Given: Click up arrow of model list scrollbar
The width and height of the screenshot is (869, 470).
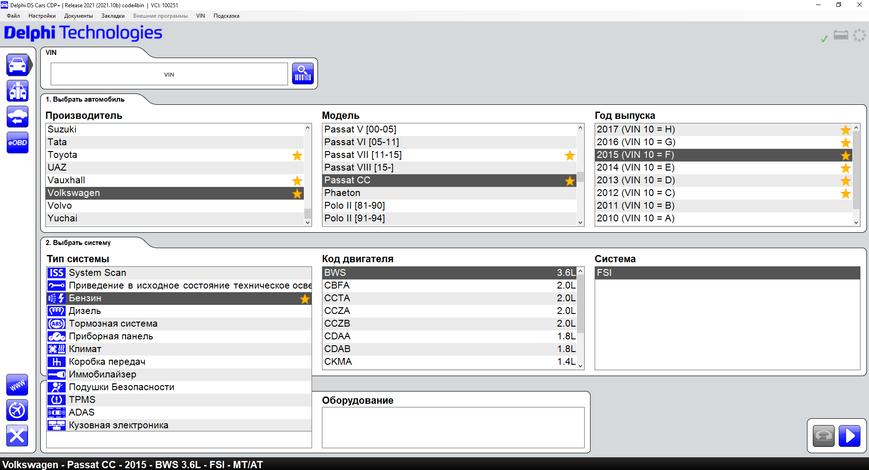Looking at the screenshot, I should pyautogui.click(x=580, y=128).
